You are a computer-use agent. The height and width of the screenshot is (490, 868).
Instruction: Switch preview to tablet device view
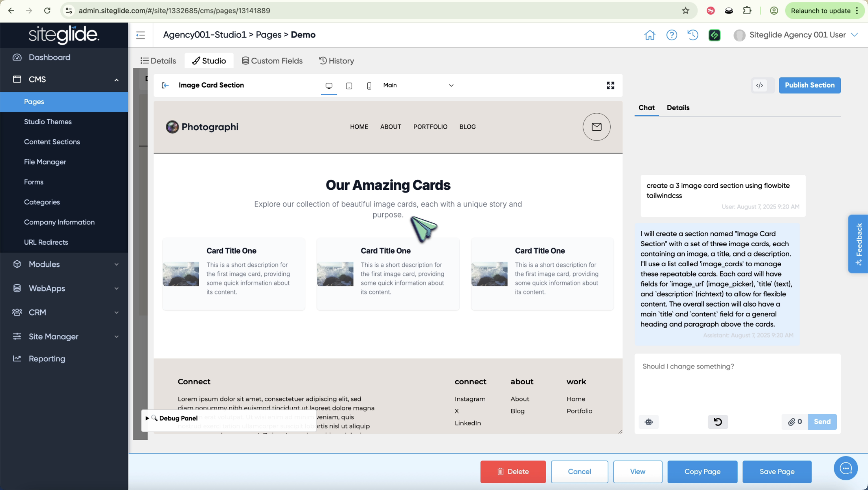(349, 86)
